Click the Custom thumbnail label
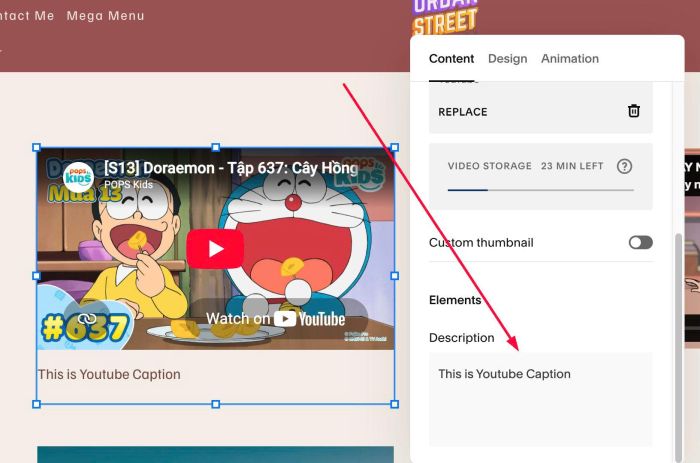 (x=481, y=242)
